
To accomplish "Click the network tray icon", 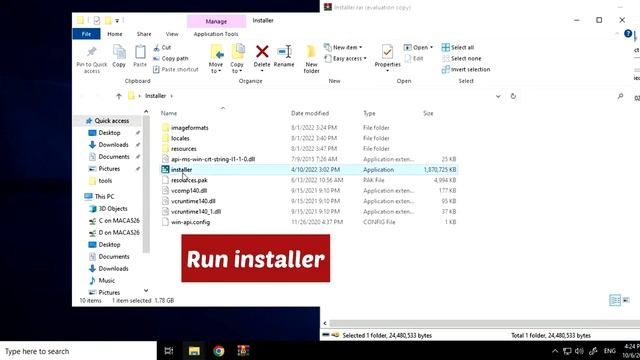I will coord(567,351).
